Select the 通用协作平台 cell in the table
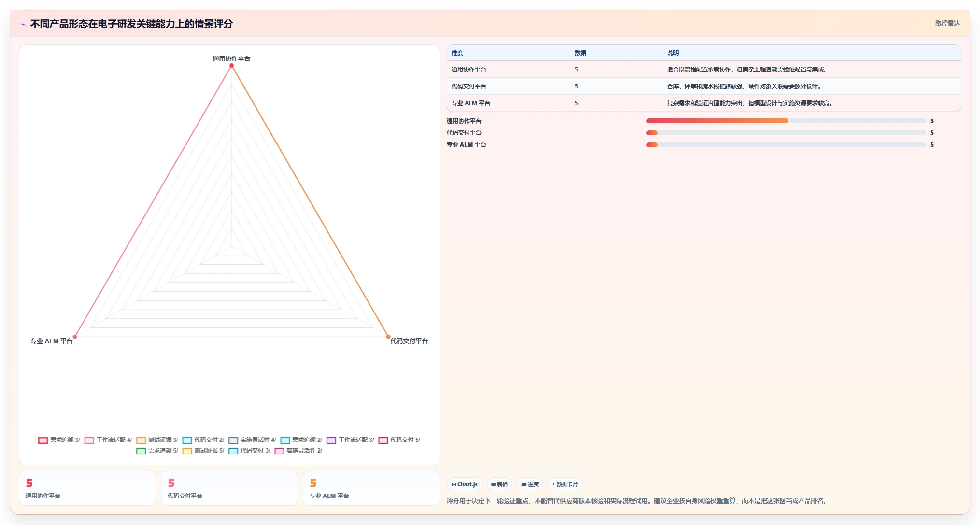980x525 pixels. [469, 70]
